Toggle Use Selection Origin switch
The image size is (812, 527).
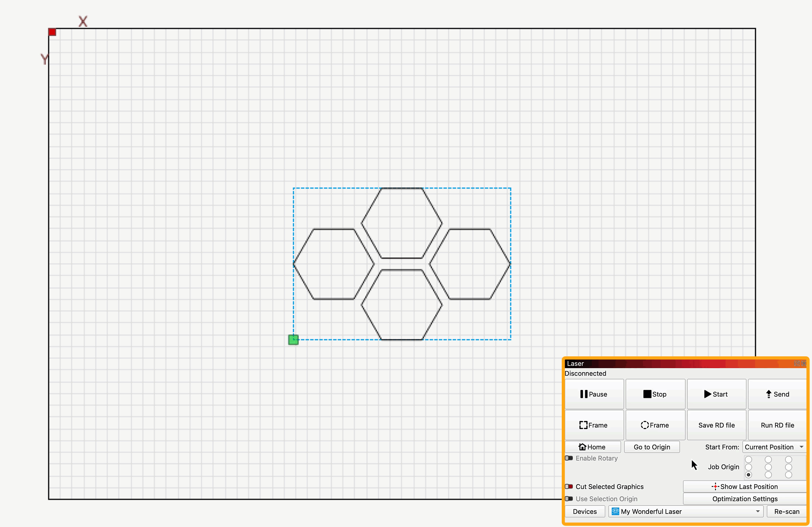click(x=569, y=499)
